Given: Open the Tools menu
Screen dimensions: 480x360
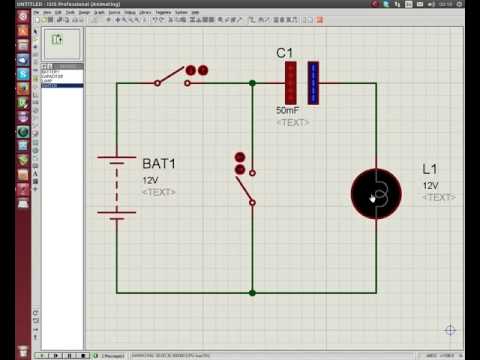Looking at the screenshot, I should (70, 12).
